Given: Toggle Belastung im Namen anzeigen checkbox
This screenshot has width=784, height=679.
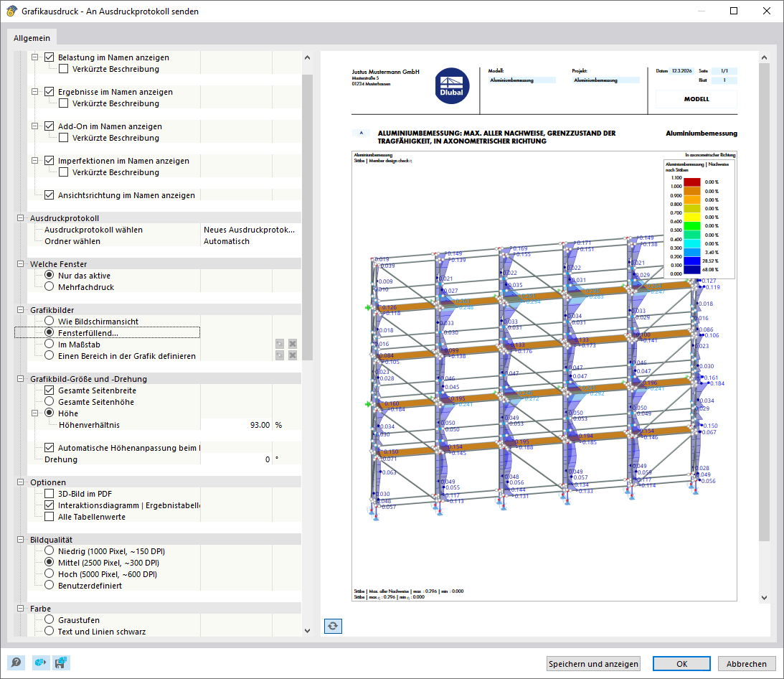Looking at the screenshot, I should click(49, 57).
